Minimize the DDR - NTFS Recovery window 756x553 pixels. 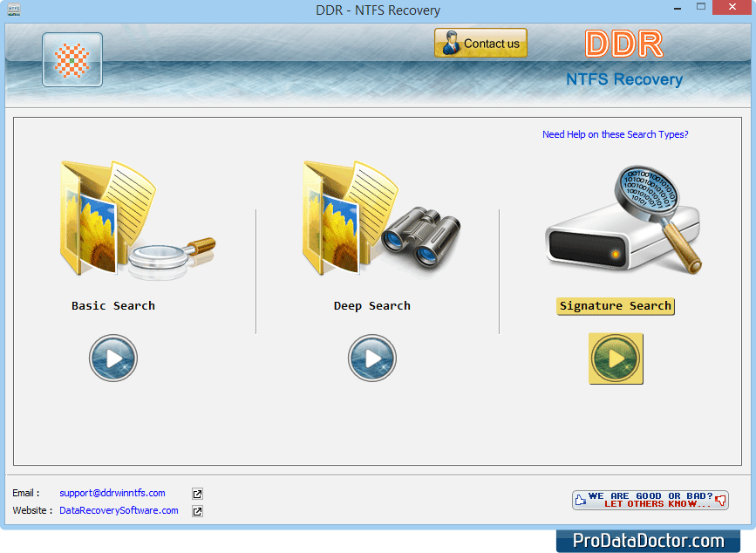click(678, 8)
